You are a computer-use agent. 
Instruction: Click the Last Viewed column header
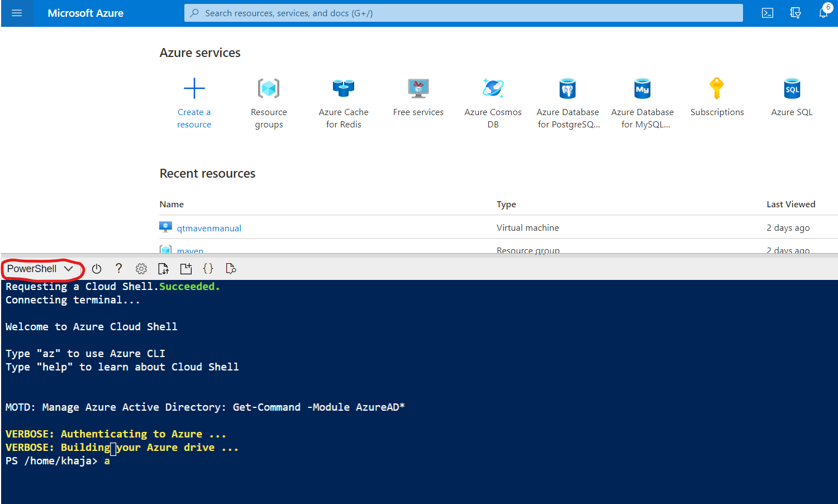pos(791,205)
